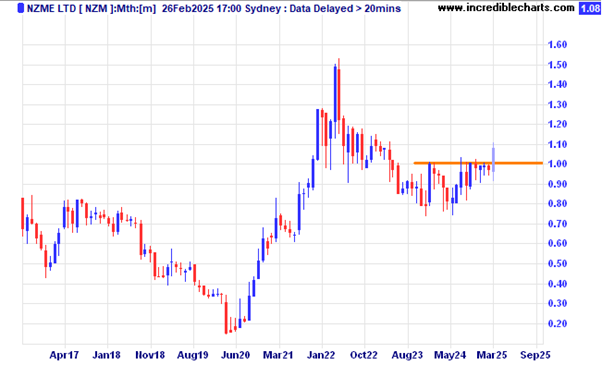Click the 0.20 price axis label
This screenshot has width=602, height=365.
(557, 324)
